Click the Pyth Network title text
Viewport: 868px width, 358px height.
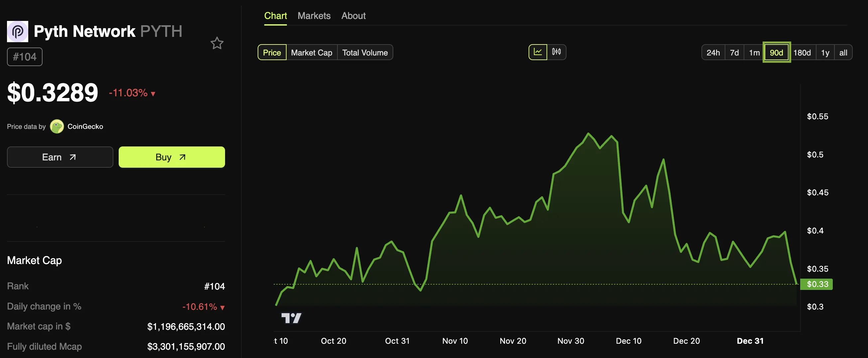[84, 32]
